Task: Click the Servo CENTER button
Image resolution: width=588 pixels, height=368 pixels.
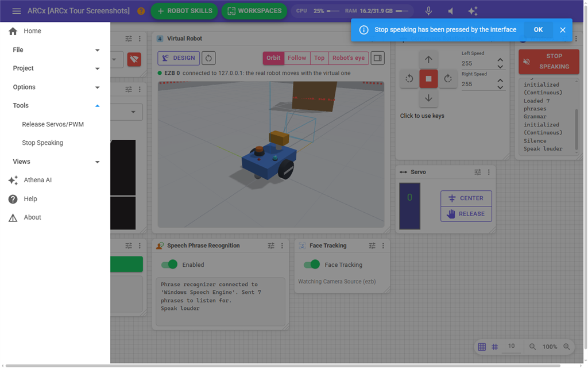Action: click(x=466, y=198)
